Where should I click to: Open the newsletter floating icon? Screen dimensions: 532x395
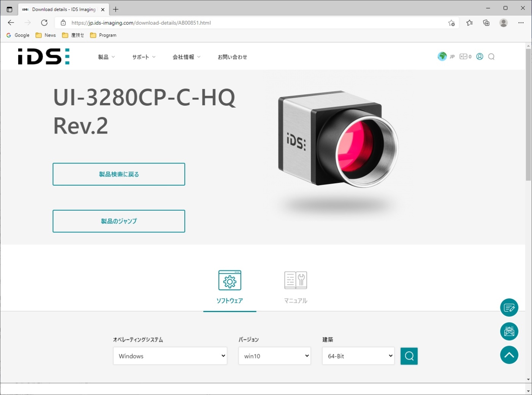coord(509,332)
